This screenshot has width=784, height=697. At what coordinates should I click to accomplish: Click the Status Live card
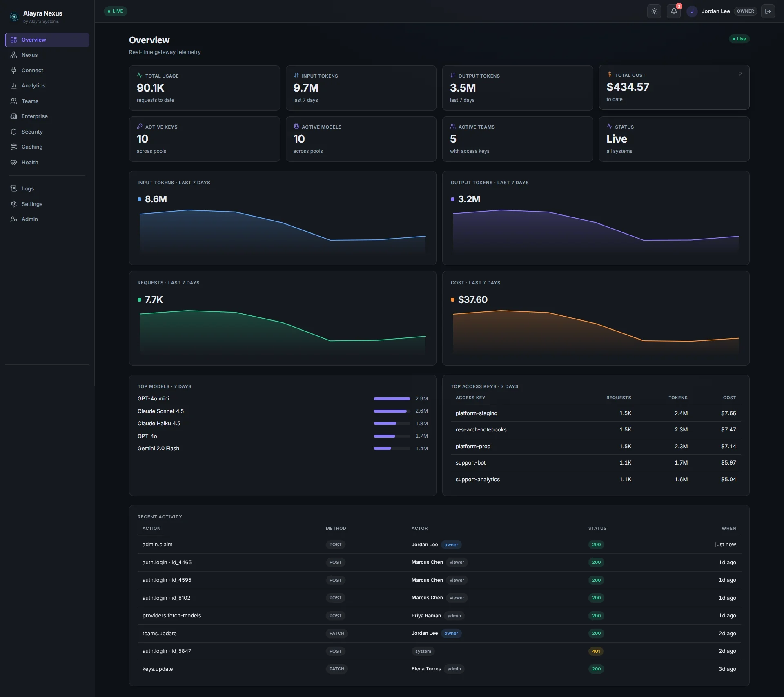[x=674, y=139]
